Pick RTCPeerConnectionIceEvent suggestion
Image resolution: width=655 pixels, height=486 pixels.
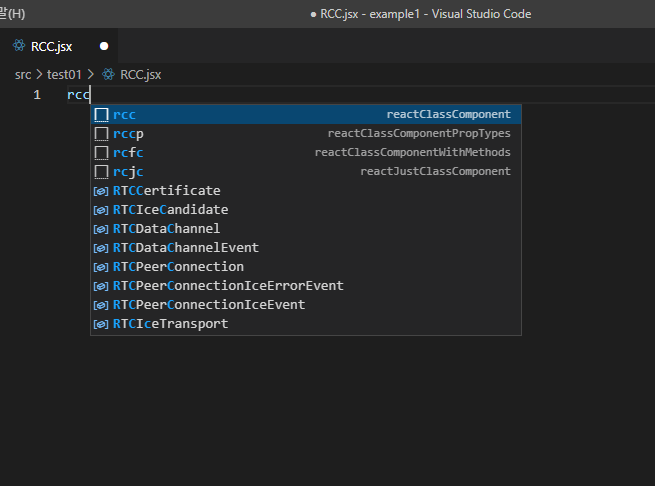(x=306, y=305)
